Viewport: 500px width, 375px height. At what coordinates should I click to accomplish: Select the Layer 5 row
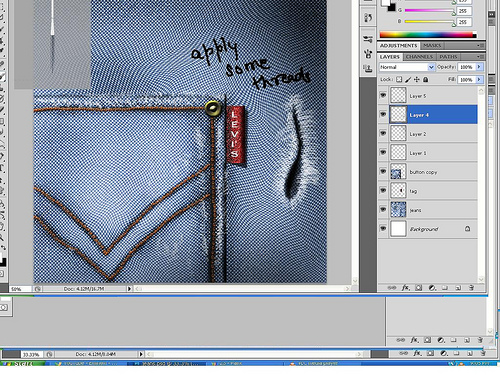[x=428, y=95]
